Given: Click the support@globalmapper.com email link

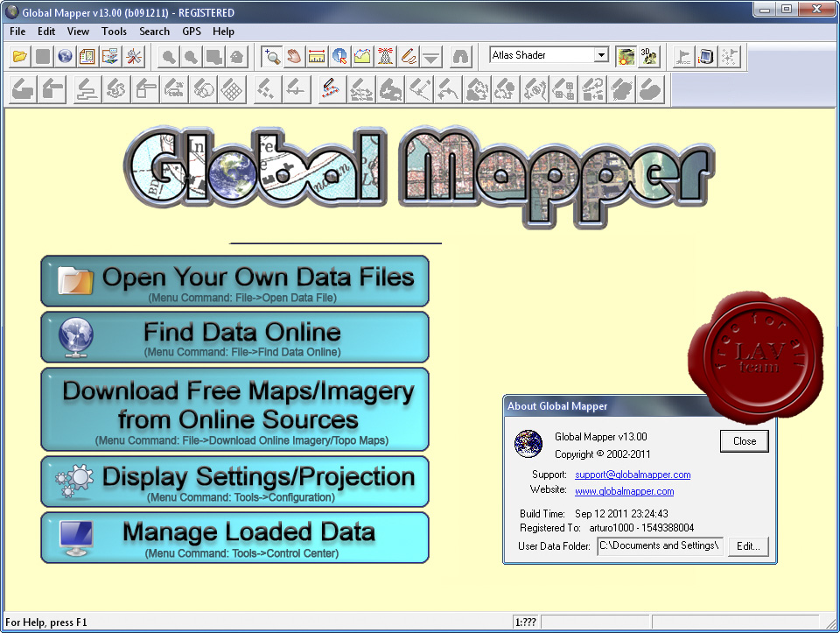Looking at the screenshot, I should (x=633, y=475).
